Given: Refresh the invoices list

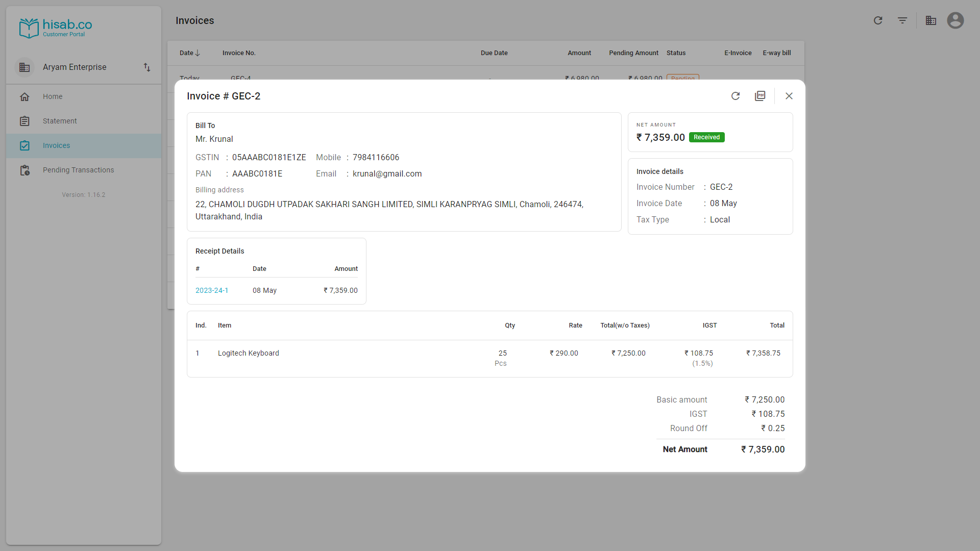Looking at the screenshot, I should [878, 20].
